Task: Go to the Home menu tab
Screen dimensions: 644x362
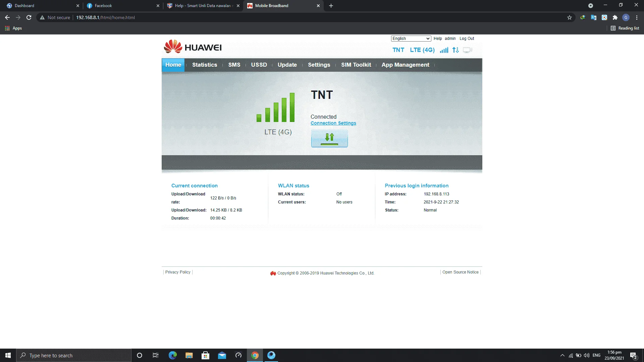Action: coord(173,65)
